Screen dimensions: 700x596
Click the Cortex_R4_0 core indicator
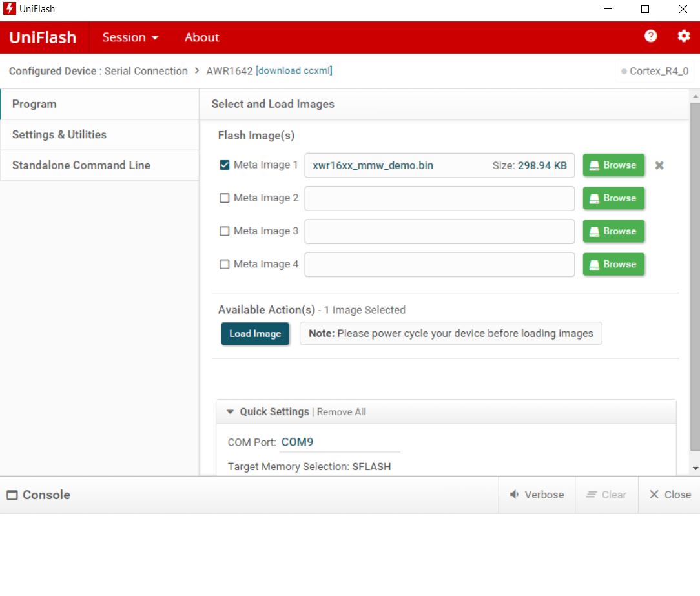tap(655, 71)
